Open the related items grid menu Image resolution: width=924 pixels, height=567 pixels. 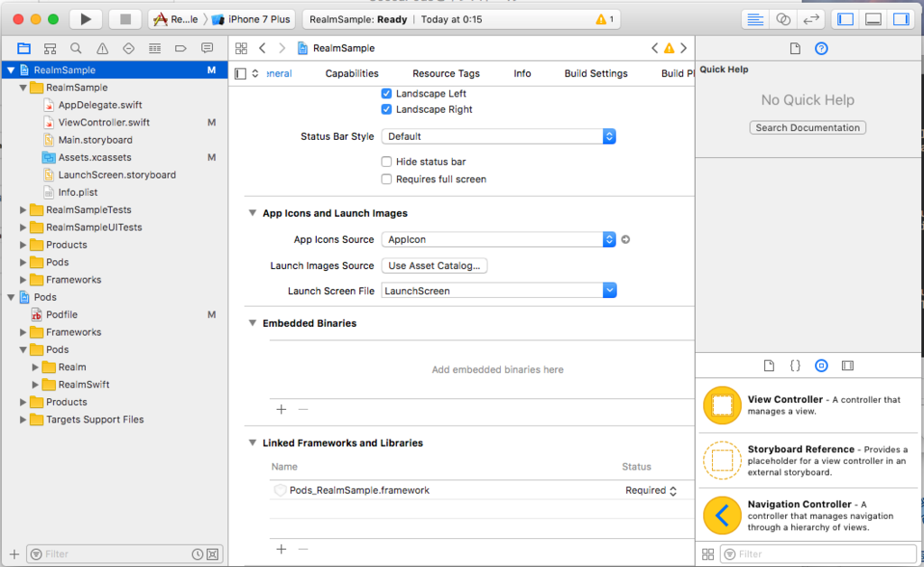tap(241, 49)
